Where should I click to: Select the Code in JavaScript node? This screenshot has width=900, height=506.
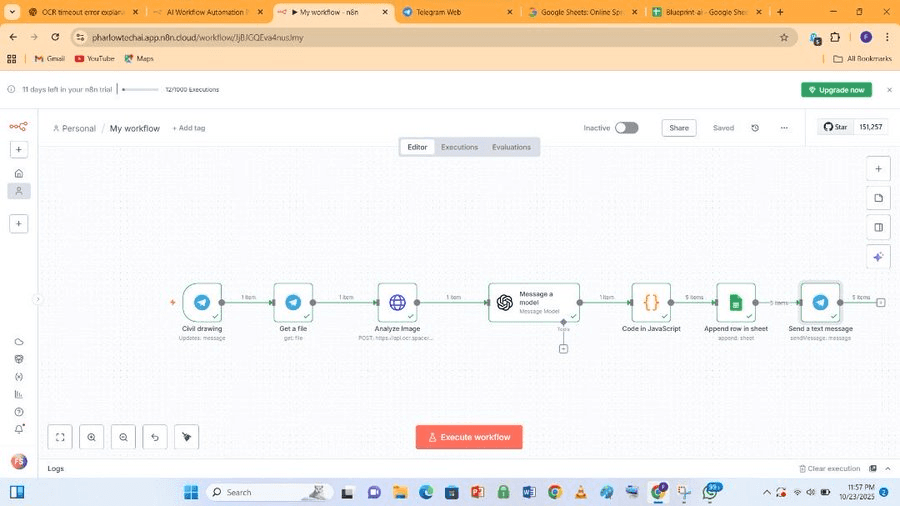click(x=651, y=302)
